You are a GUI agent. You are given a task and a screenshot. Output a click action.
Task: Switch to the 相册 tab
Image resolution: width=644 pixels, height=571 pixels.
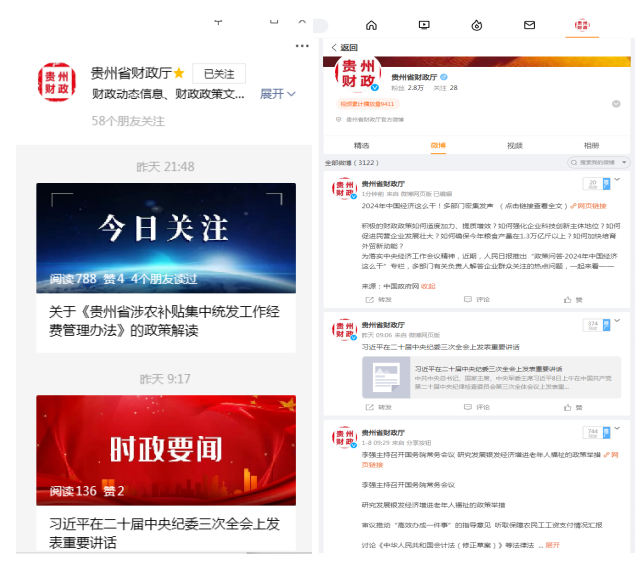click(591, 145)
